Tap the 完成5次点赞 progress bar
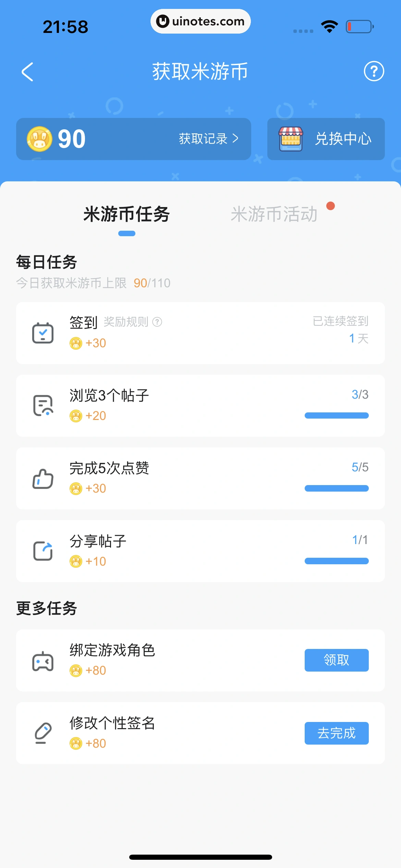The width and height of the screenshot is (401, 868). coord(337,488)
